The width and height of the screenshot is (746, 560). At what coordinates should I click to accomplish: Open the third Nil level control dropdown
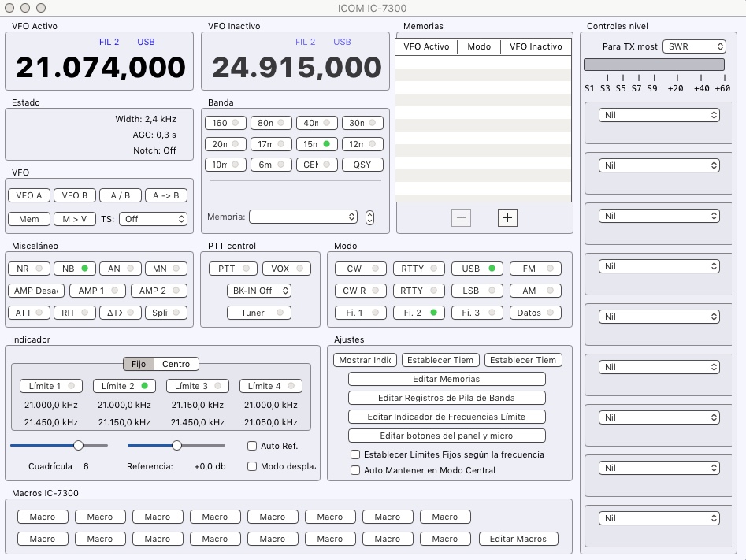659,216
